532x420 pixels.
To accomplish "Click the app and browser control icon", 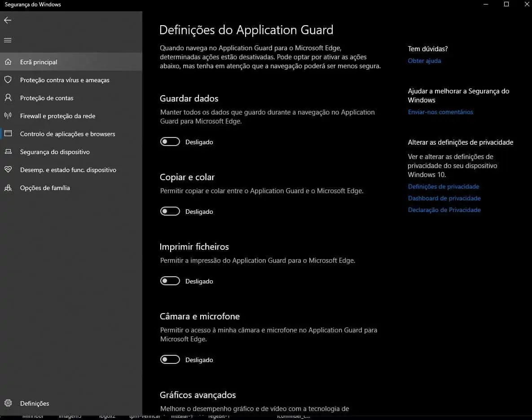I will click(x=8, y=134).
